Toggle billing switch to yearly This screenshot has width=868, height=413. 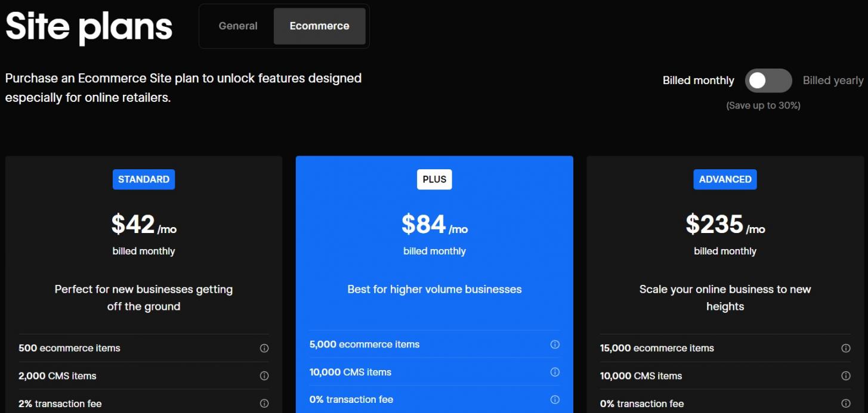point(768,80)
